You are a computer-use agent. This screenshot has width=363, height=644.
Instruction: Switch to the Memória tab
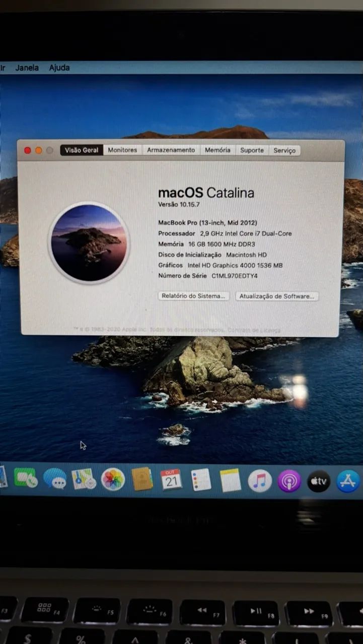(x=217, y=150)
